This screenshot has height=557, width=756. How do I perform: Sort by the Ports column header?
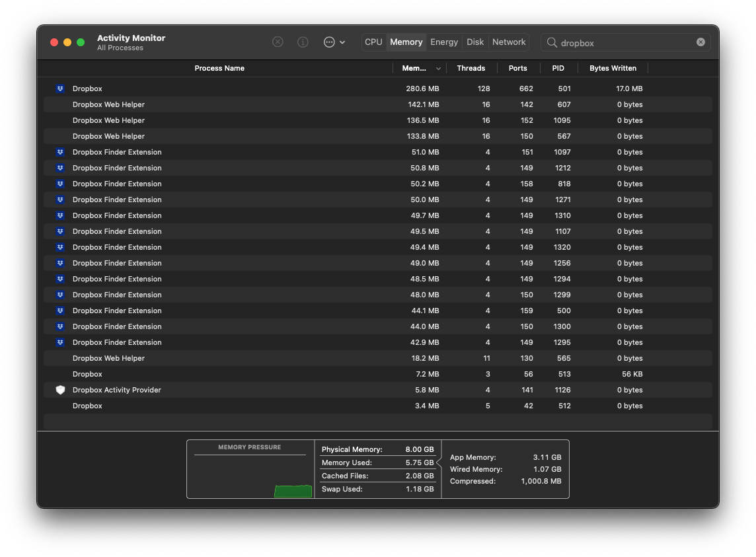click(x=518, y=68)
